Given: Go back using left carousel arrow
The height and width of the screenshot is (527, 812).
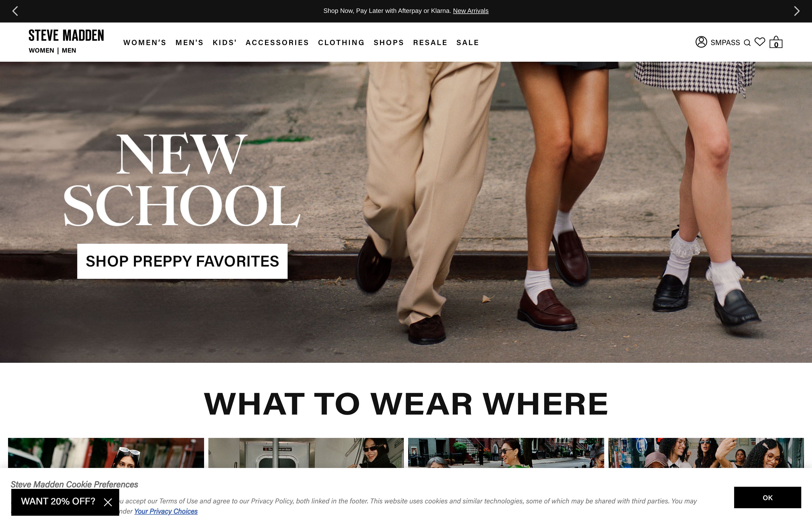Looking at the screenshot, I should pos(15,10).
